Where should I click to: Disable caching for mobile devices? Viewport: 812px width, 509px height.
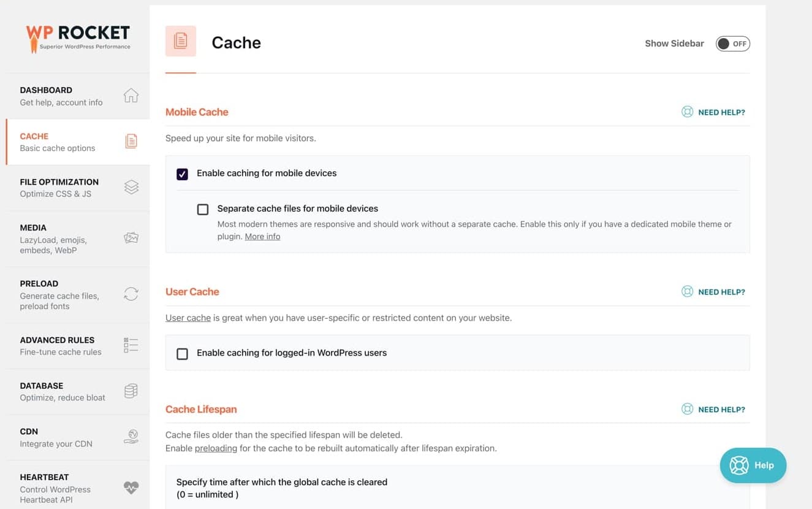pos(182,174)
